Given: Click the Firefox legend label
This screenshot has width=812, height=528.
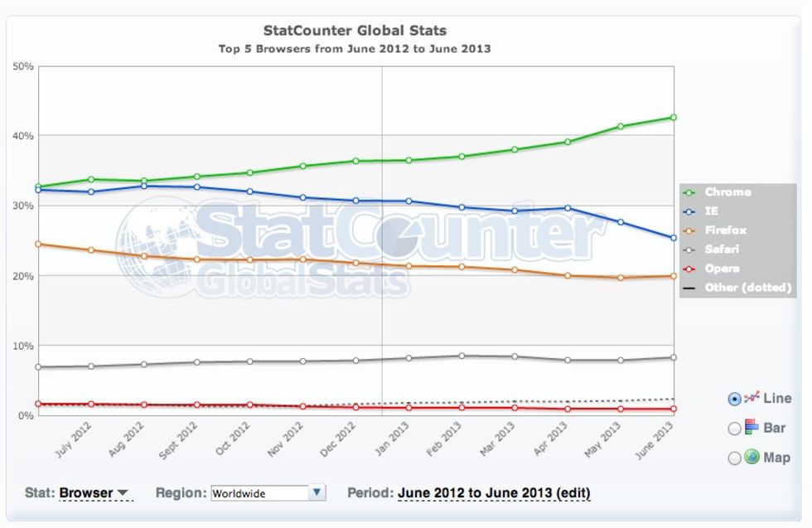Looking at the screenshot, I should pyautogui.click(x=726, y=230).
